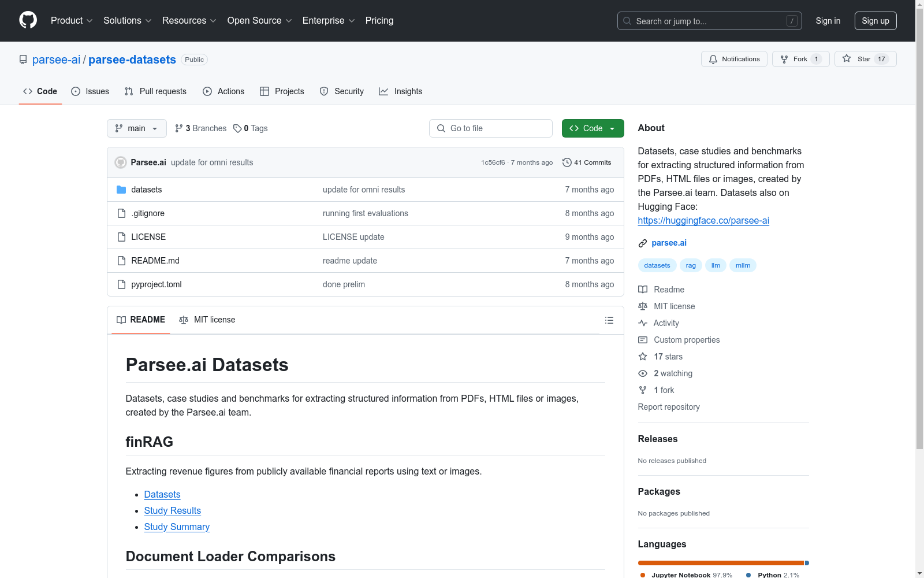Click the fork icon beside 1 fork
The height and width of the screenshot is (578, 924).
(x=643, y=390)
